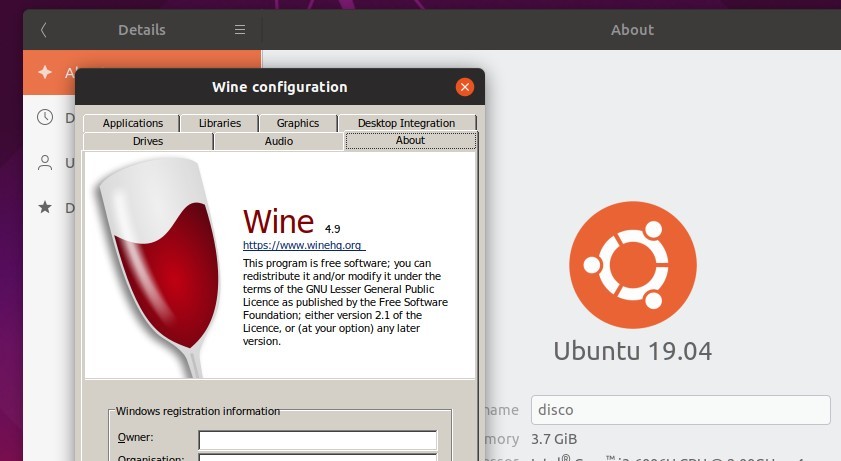Click the Wine 4.9 version number
The height and width of the screenshot is (461, 841).
(x=333, y=229)
